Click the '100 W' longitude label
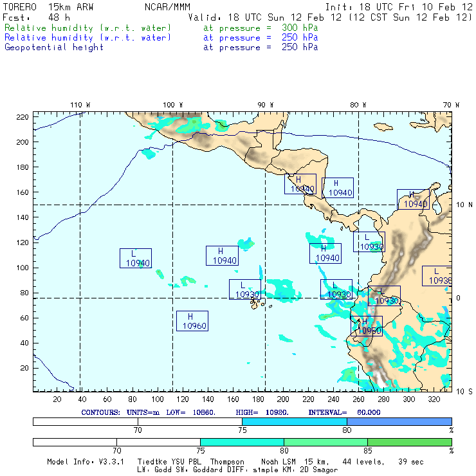Viewport: 476px width, 476px height. (x=173, y=105)
